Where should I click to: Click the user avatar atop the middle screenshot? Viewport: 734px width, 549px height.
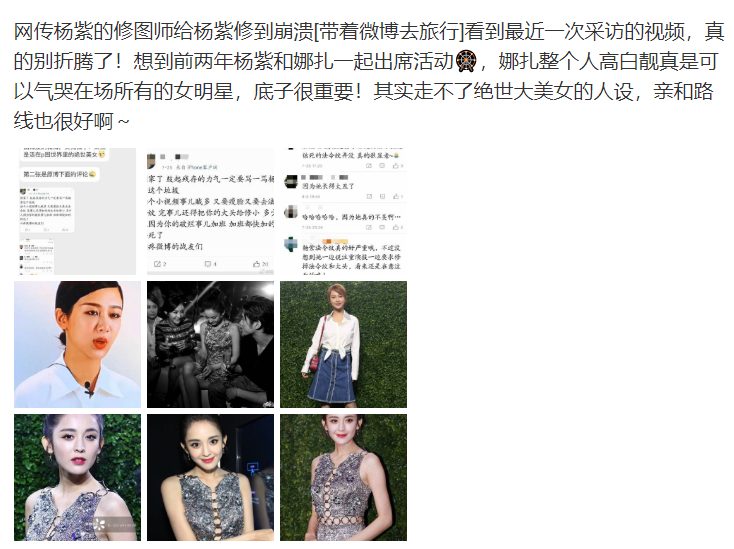151,161
